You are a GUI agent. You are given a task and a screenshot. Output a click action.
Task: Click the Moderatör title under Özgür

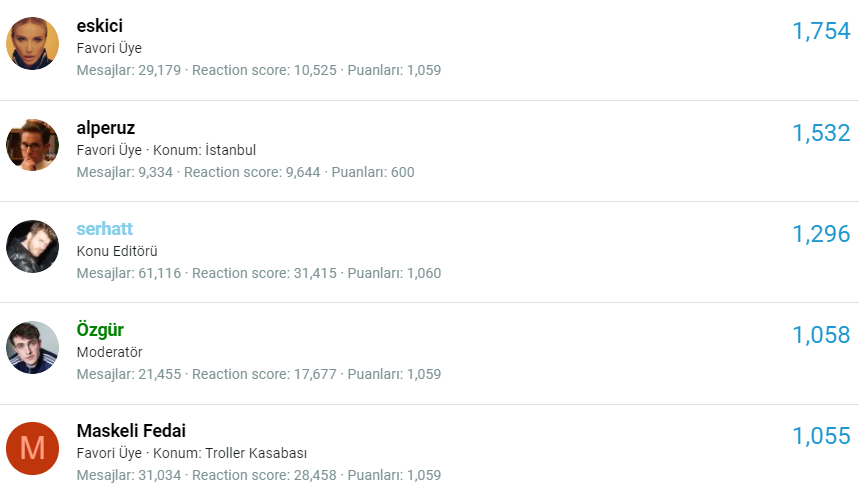(110, 352)
